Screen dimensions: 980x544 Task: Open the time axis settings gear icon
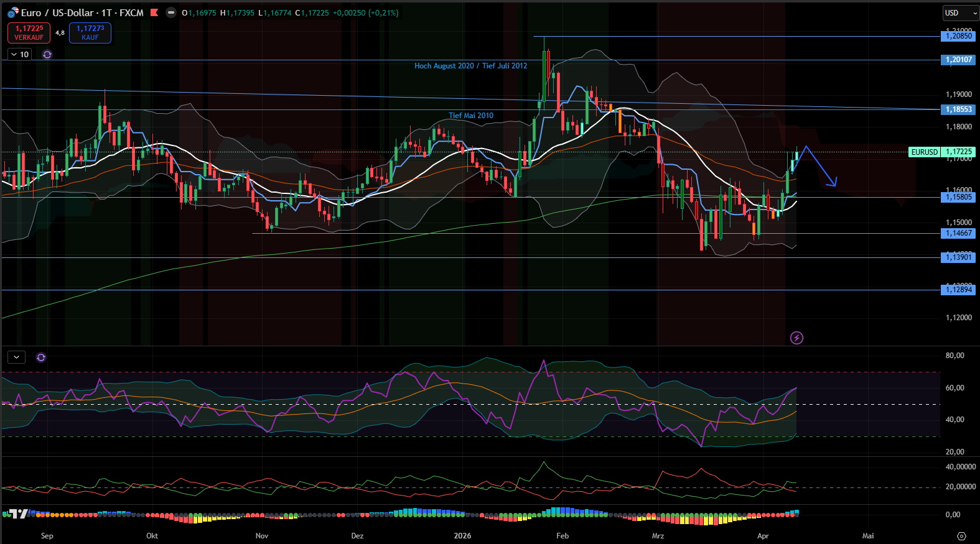coord(961,536)
